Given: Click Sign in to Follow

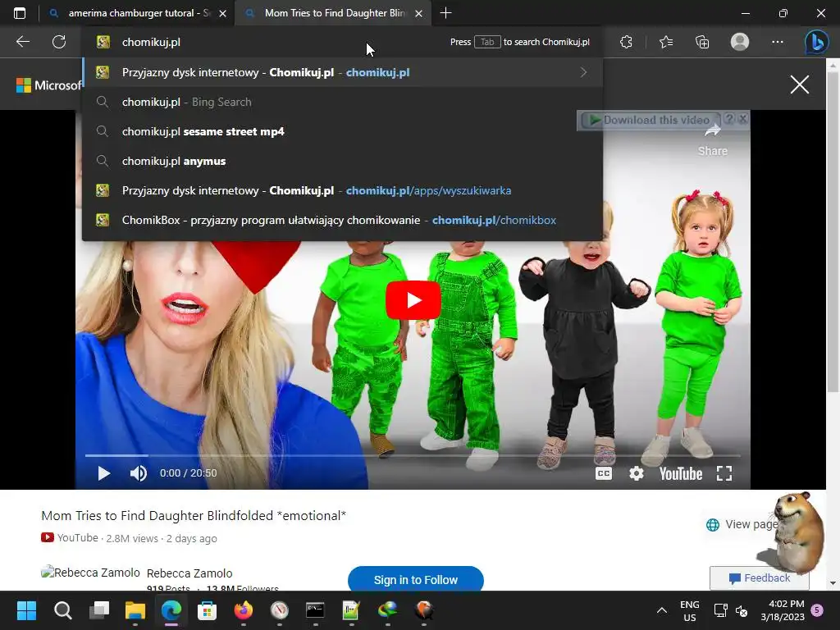Looking at the screenshot, I should pyautogui.click(x=416, y=580).
